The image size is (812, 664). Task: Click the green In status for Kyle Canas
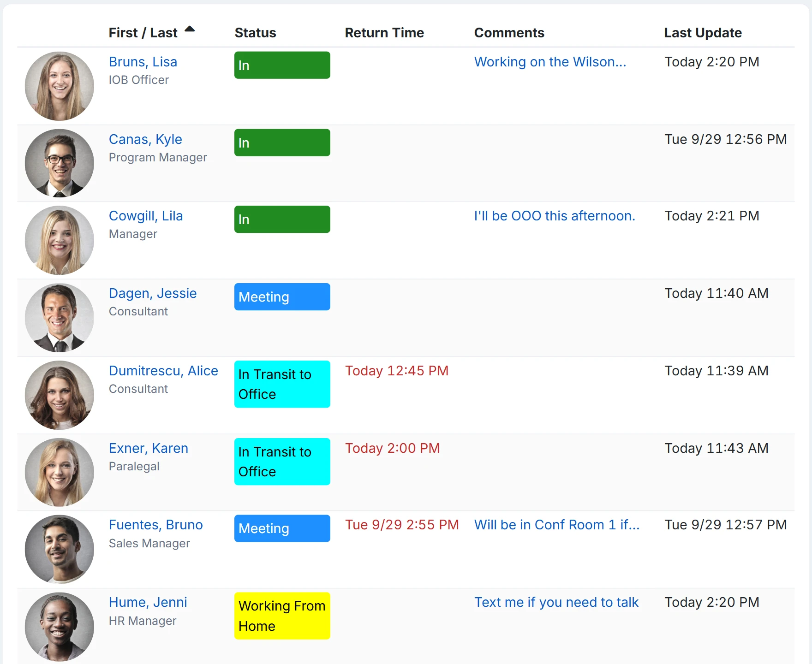(282, 142)
